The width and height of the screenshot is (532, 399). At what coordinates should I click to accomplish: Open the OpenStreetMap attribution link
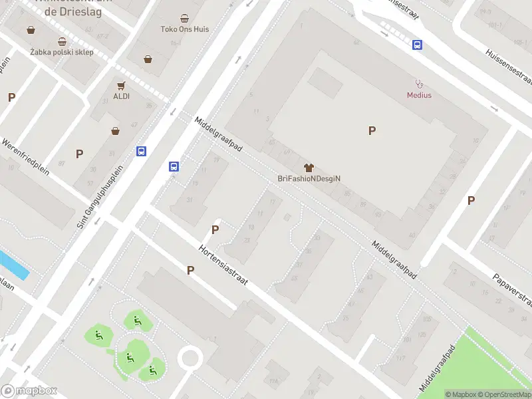505,394
